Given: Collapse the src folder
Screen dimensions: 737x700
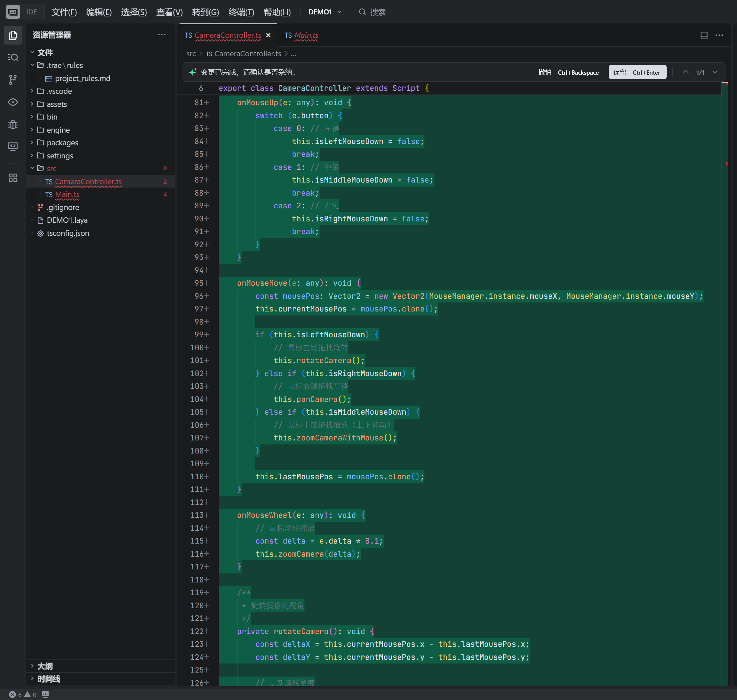Looking at the screenshot, I should pos(32,168).
